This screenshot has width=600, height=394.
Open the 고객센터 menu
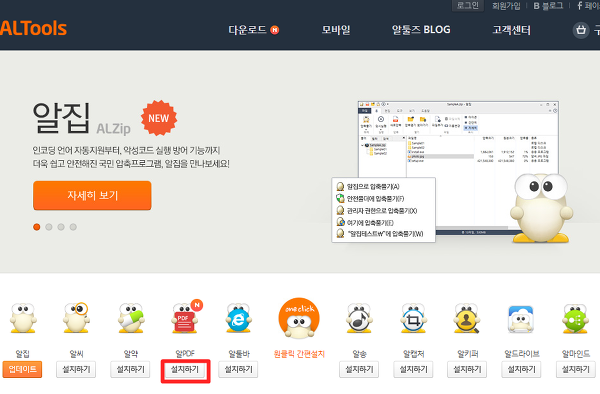(511, 30)
